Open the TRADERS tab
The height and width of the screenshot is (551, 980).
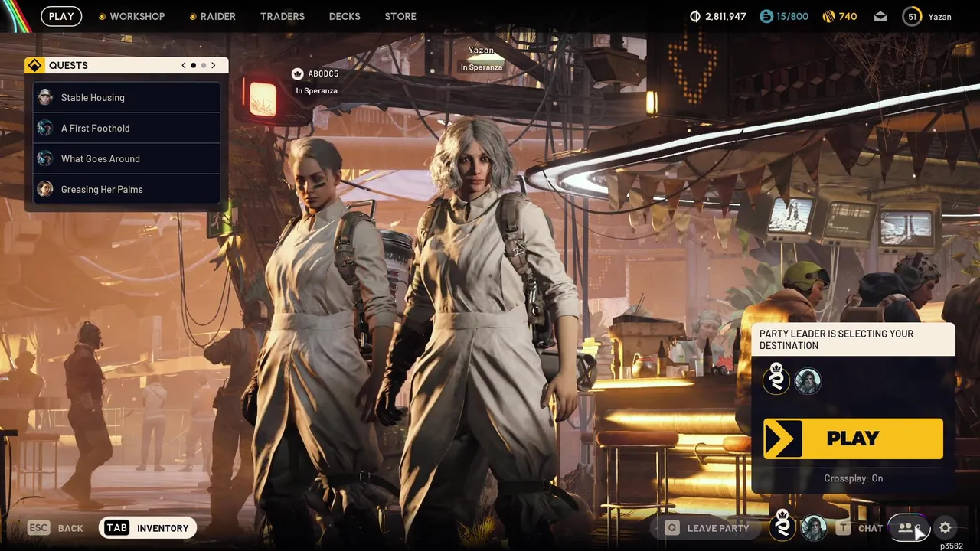[283, 16]
